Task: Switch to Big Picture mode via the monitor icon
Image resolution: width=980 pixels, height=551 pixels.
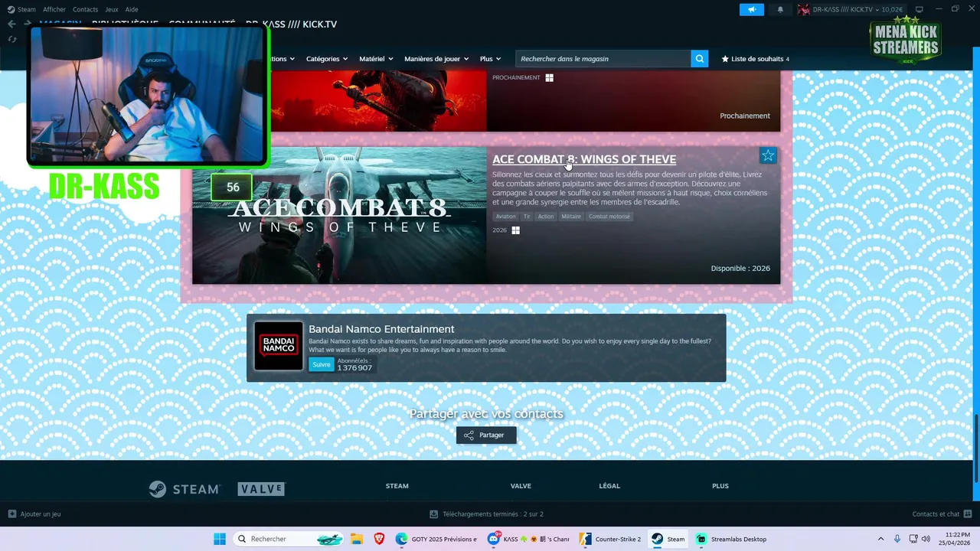Action: [920, 9]
